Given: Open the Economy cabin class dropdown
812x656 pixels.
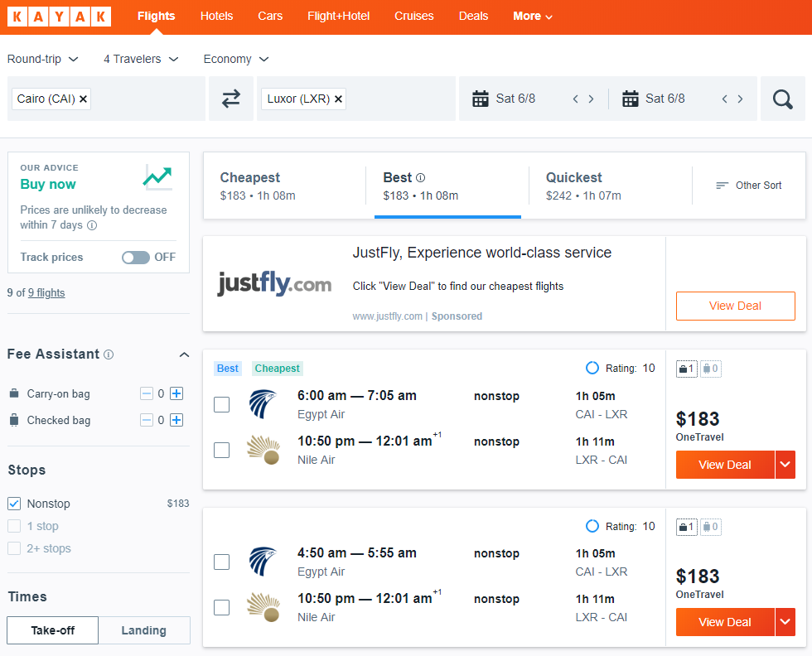Looking at the screenshot, I should 236,59.
